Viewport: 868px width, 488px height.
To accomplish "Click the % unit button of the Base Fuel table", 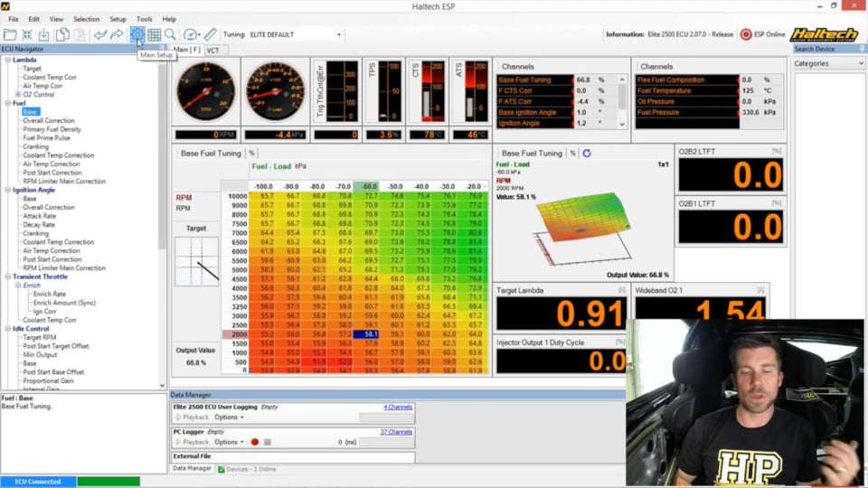I will pyautogui.click(x=251, y=154).
